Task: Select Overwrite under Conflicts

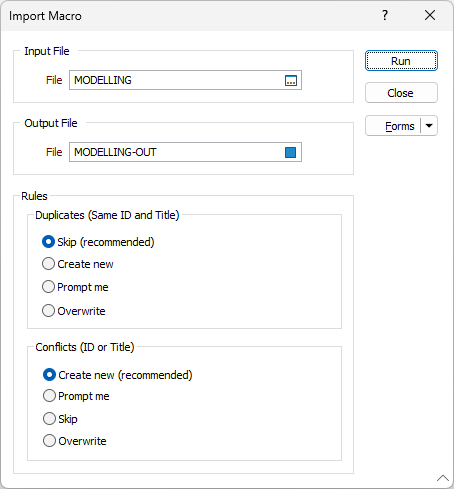Action: [x=75, y=441]
